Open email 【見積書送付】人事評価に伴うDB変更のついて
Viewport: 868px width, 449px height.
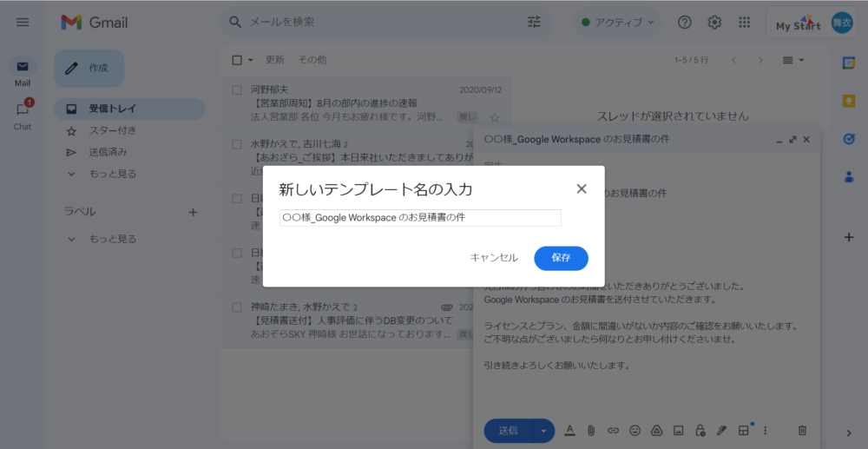[x=352, y=321]
